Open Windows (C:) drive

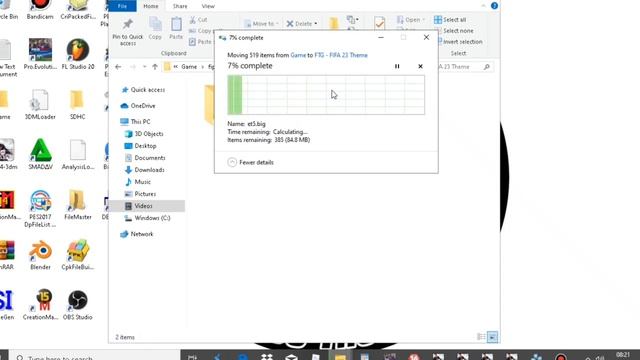[x=147, y=218]
